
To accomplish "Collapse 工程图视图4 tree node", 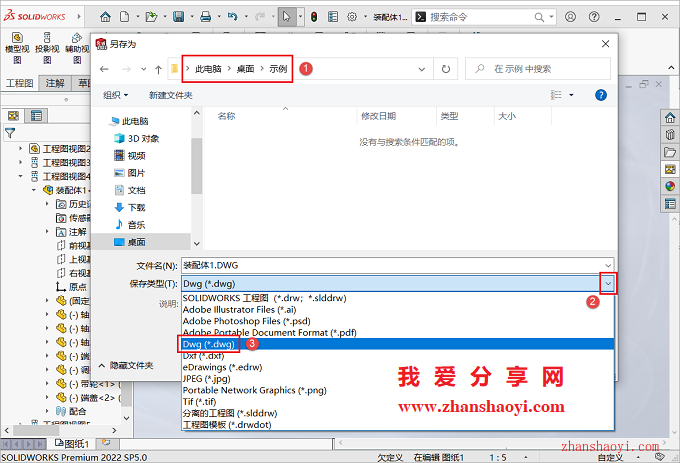I will [20, 176].
